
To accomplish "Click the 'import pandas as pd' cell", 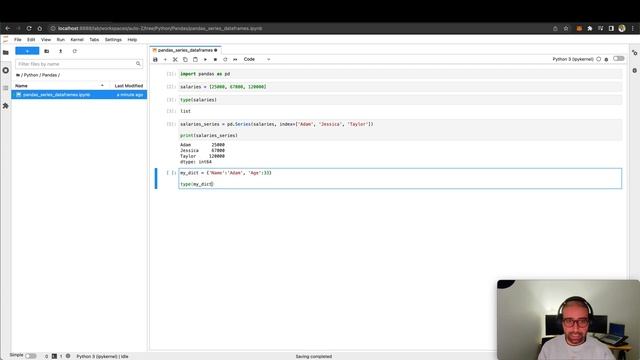I will 400,74.
